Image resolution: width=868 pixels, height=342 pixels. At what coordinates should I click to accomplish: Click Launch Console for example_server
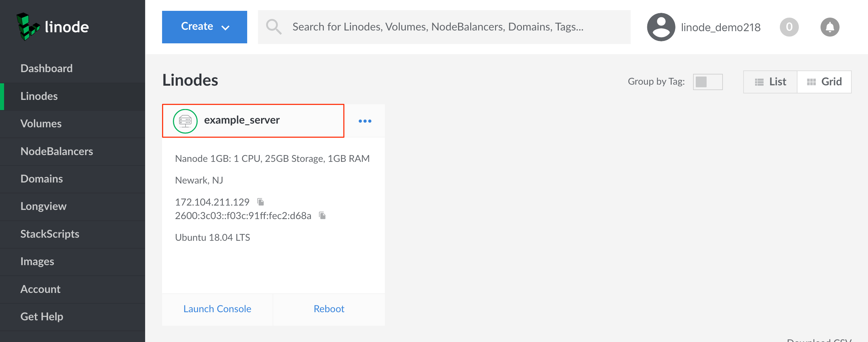(x=217, y=309)
